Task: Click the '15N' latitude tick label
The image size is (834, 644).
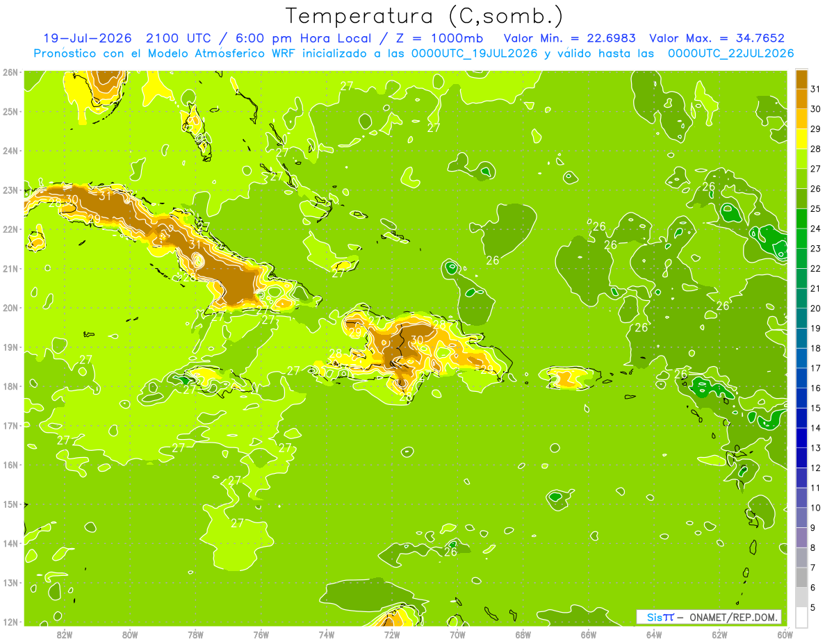Action: tap(10, 504)
